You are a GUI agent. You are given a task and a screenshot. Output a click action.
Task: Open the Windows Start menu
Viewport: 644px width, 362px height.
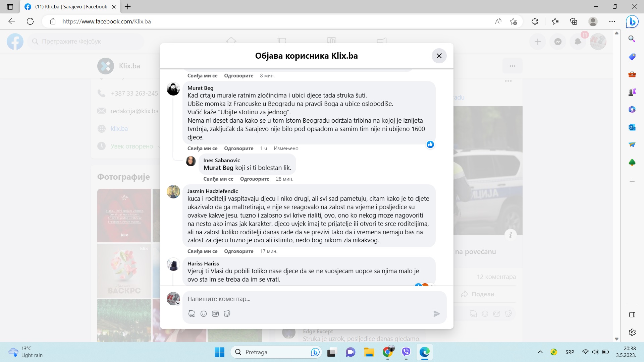pyautogui.click(x=219, y=352)
